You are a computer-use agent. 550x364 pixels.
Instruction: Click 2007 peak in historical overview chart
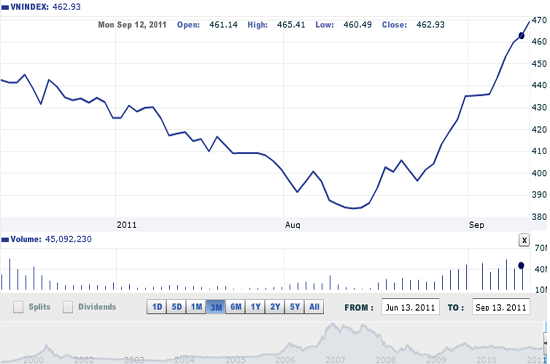[x=332, y=325]
